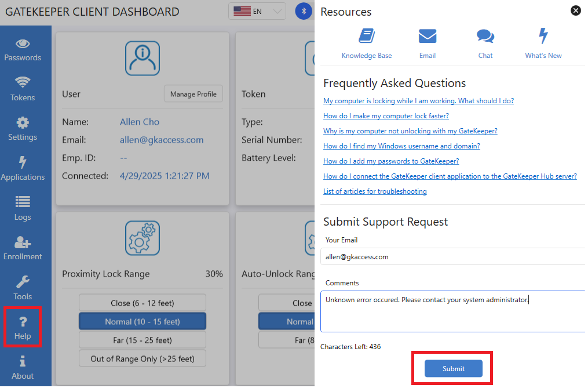Close the Resources panel

pyautogui.click(x=576, y=10)
